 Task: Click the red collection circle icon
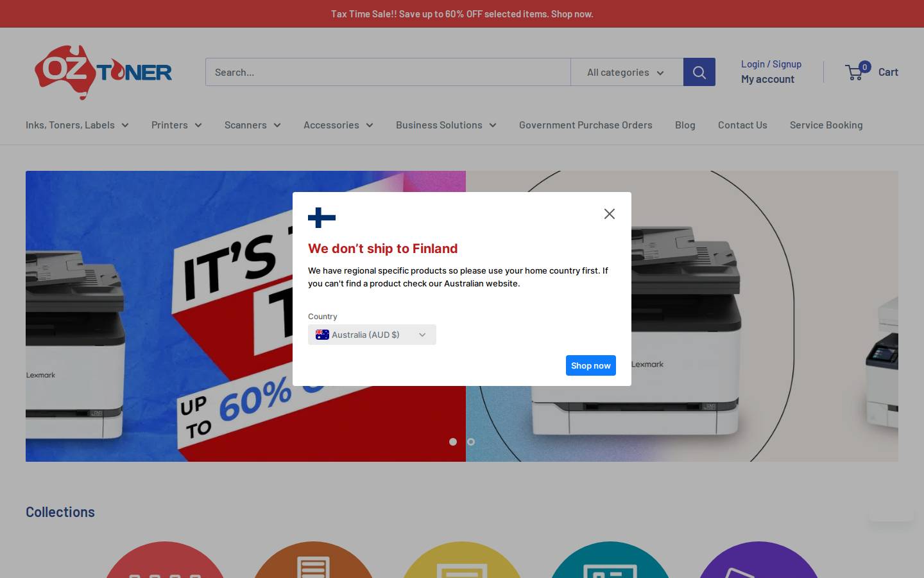165,560
